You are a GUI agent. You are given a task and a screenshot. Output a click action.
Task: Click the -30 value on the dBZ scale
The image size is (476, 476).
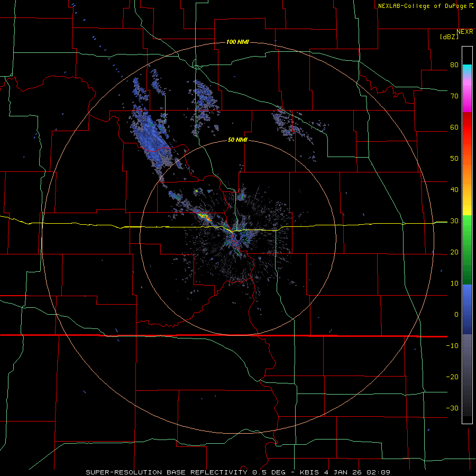[x=452, y=408]
